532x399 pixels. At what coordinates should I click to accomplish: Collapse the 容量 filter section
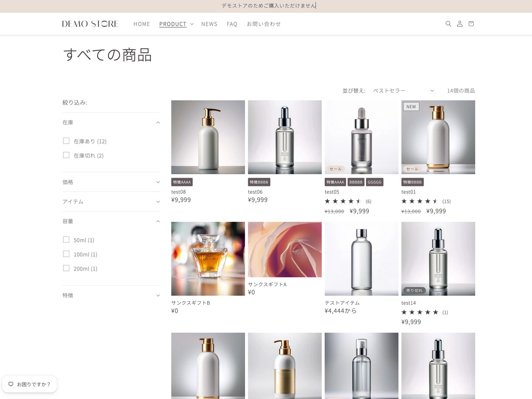[x=111, y=221]
